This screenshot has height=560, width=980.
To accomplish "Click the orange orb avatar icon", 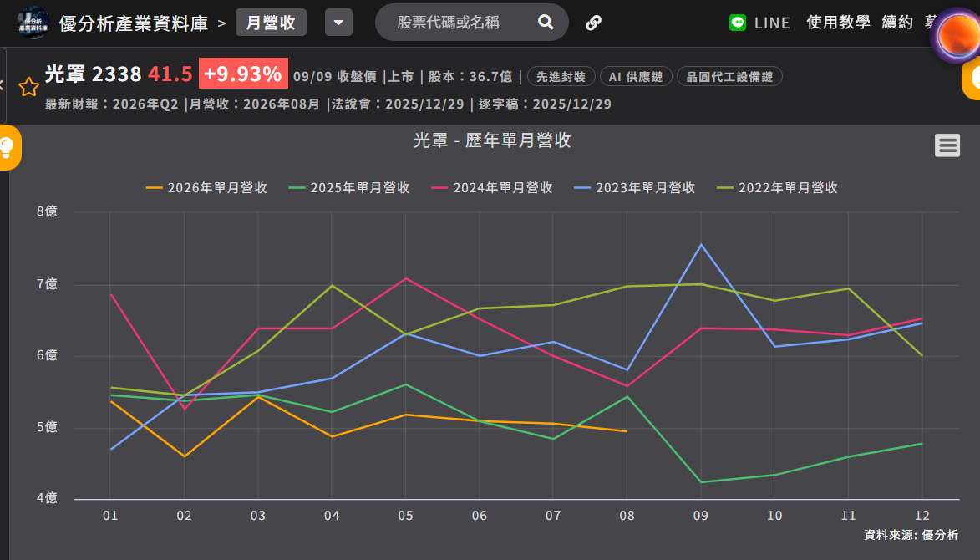I will click(957, 34).
